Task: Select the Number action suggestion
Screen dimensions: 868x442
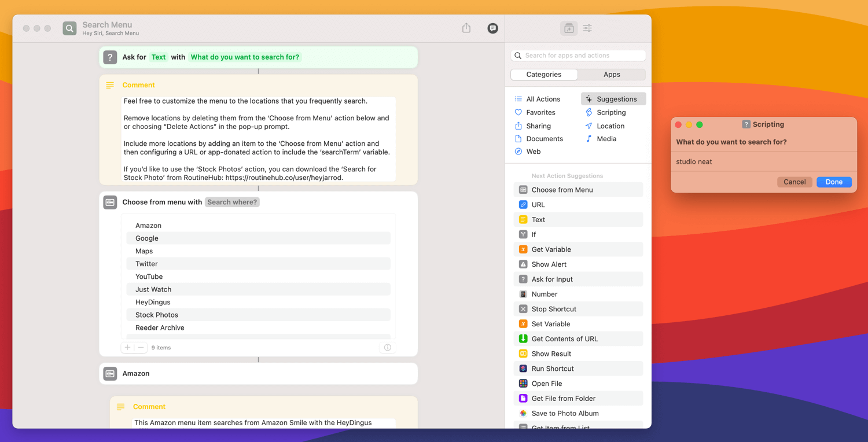Action: 578,294
